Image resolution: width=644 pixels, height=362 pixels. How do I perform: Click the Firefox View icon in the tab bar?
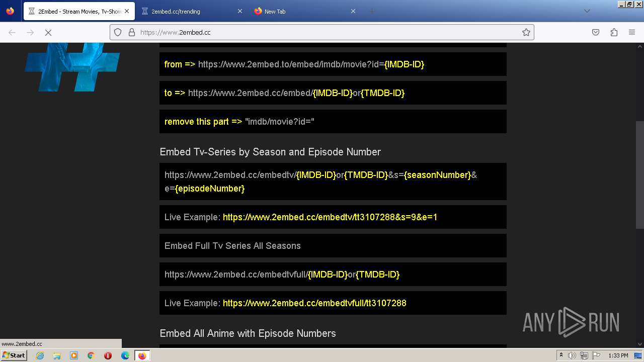[10, 11]
